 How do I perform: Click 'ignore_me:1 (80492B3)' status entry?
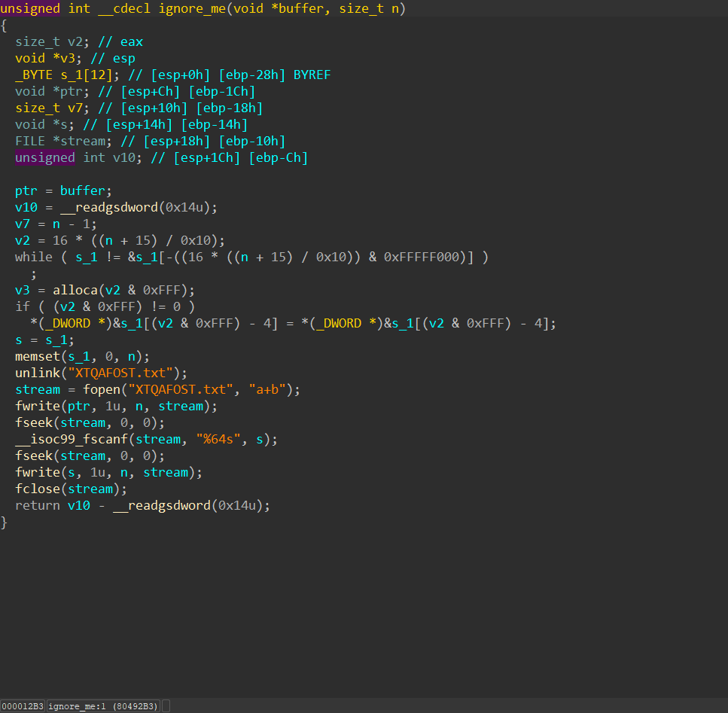pyautogui.click(x=103, y=706)
